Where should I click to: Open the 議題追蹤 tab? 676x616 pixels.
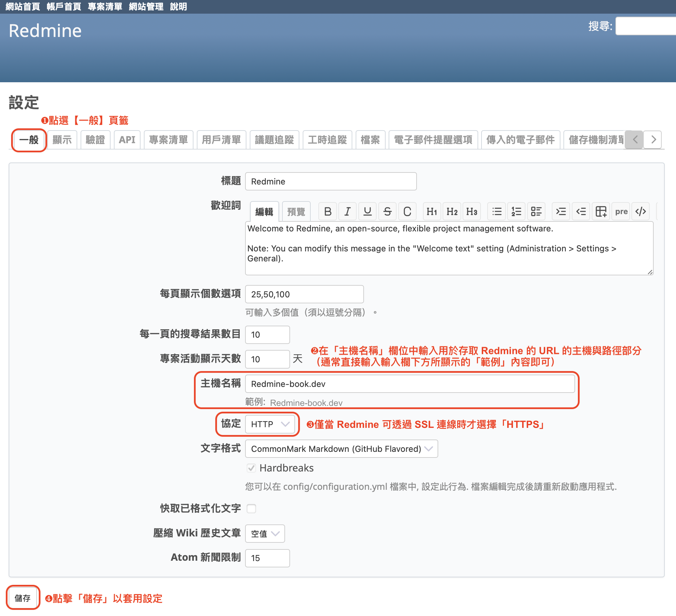pos(274,140)
